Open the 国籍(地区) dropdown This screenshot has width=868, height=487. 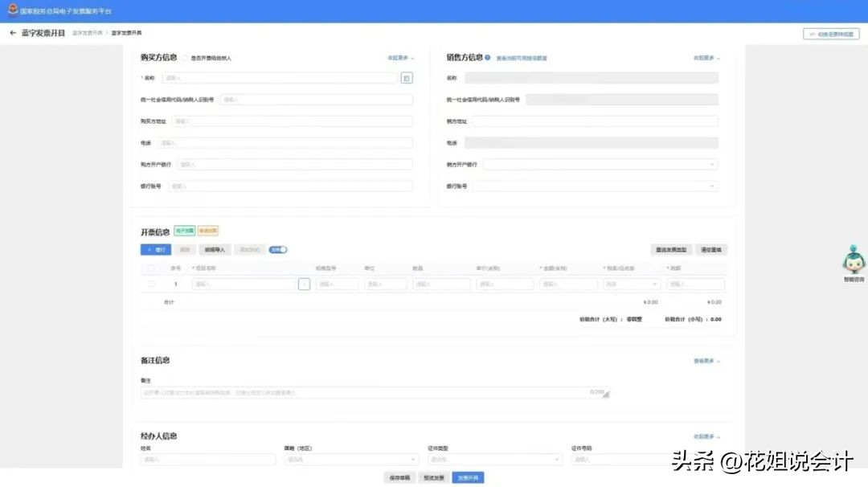pyautogui.click(x=351, y=460)
